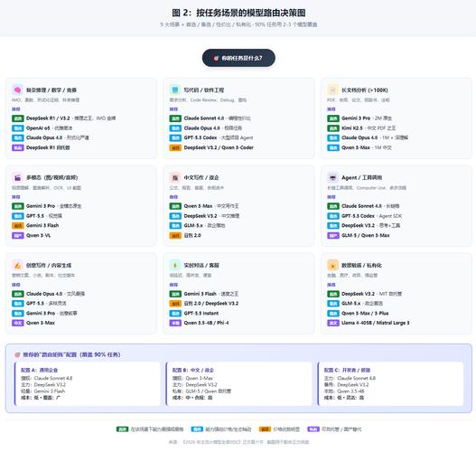The height and width of the screenshot is (452, 476).
Task: Click Qwen 3.5-4B line in 配置 C
Action: [x=344, y=391]
